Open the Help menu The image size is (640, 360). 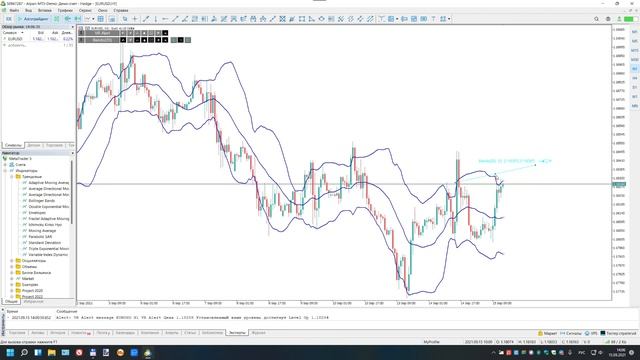coord(121,10)
